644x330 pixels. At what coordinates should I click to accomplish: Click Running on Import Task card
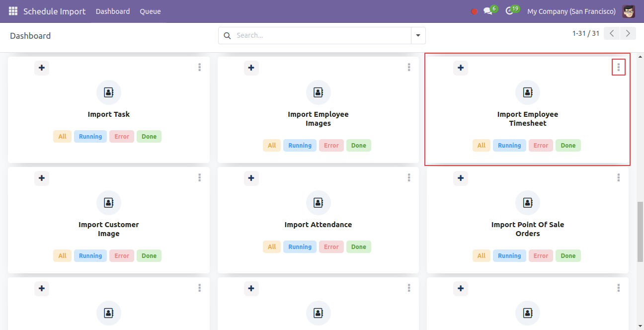(x=90, y=137)
